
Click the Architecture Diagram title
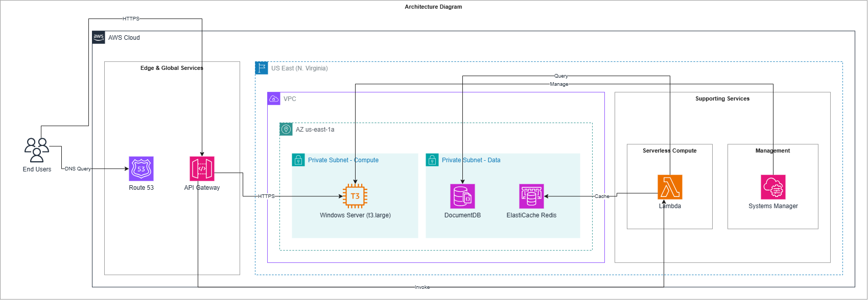433,7
